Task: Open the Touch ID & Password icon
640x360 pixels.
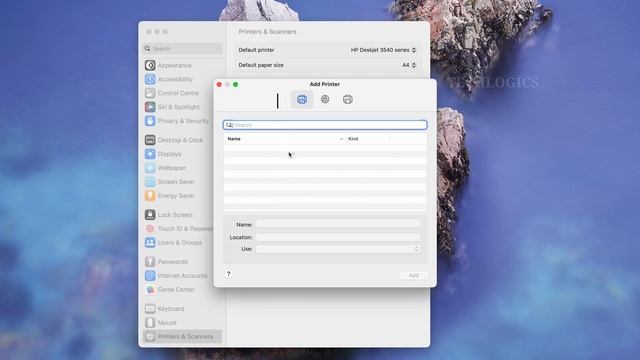Action: (x=150, y=229)
